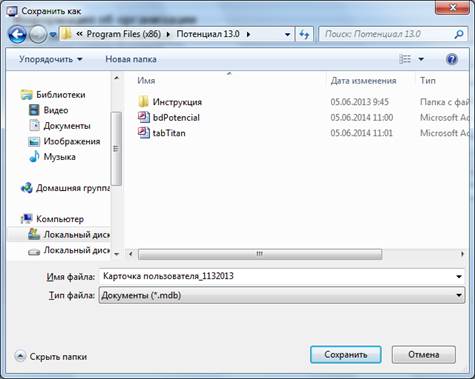Click the Документы page icon
The image size is (475, 379).
click(x=34, y=125)
